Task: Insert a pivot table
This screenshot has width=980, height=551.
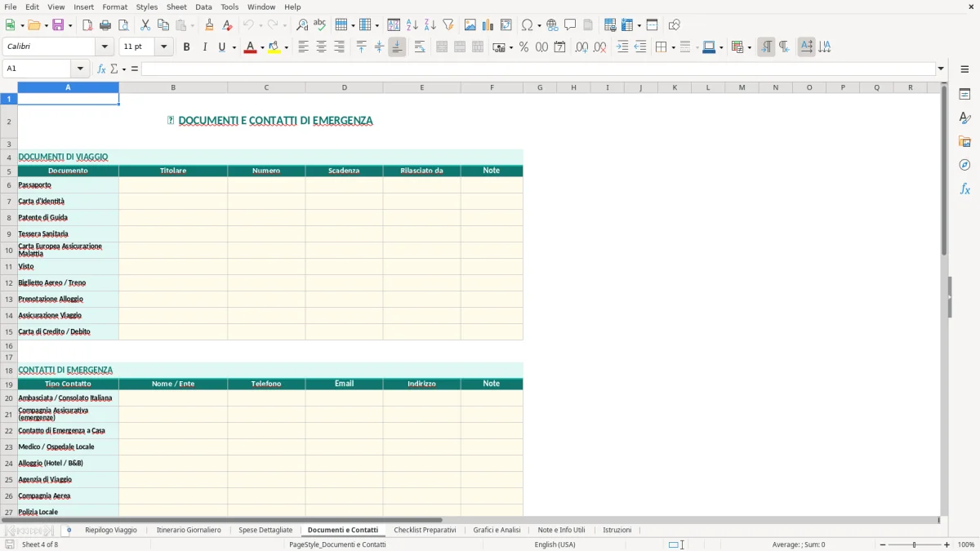Action: [x=506, y=25]
